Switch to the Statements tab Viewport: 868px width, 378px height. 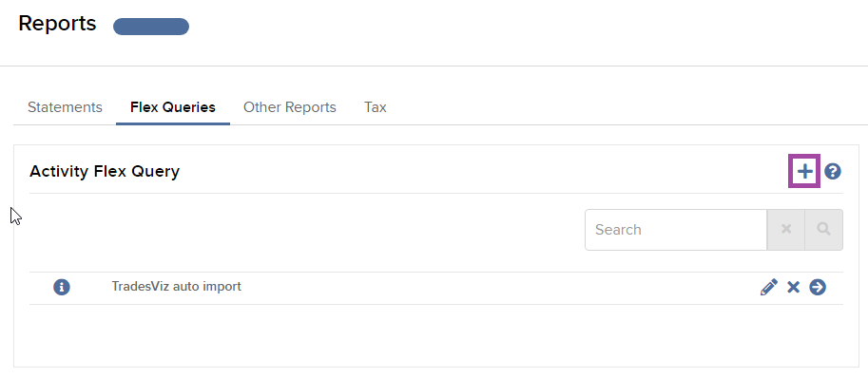(x=65, y=107)
